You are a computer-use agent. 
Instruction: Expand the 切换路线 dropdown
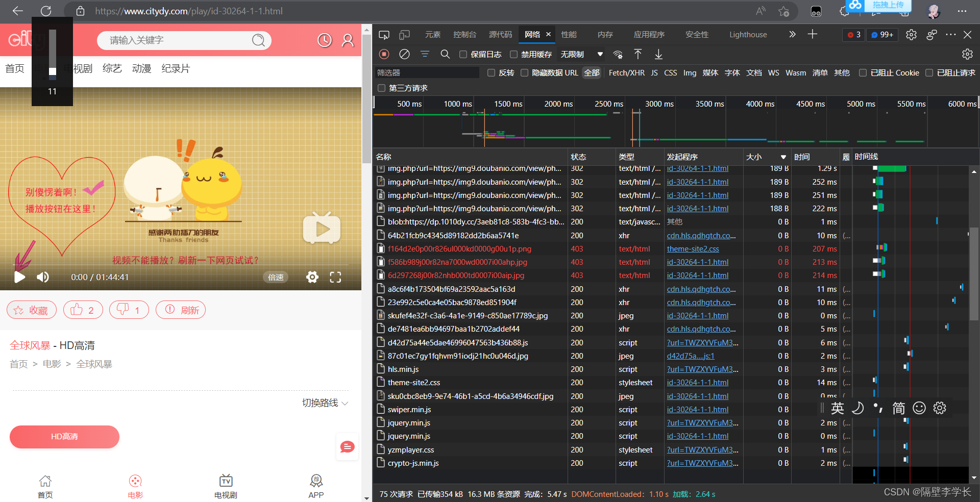coord(325,403)
